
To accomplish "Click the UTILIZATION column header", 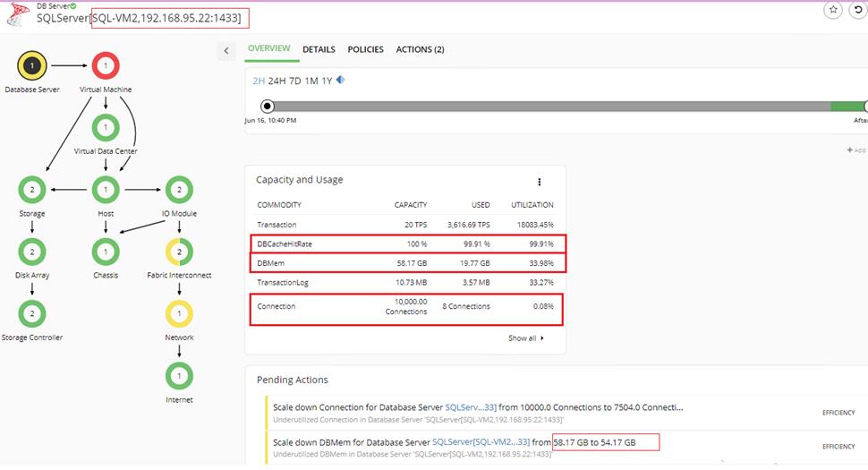I will [x=532, y=205].
